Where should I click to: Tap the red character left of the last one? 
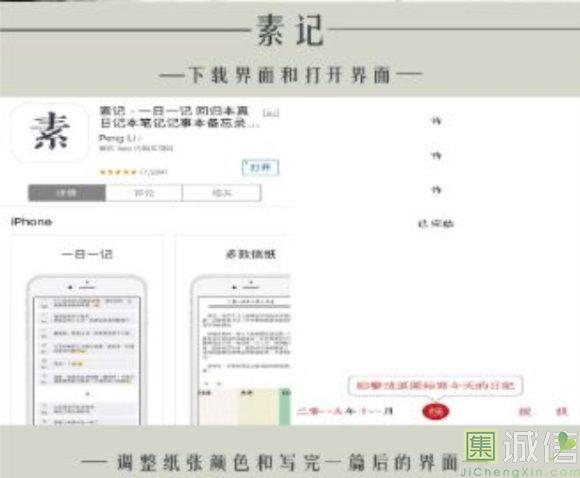pyautogui.click(x=525, y=411)
